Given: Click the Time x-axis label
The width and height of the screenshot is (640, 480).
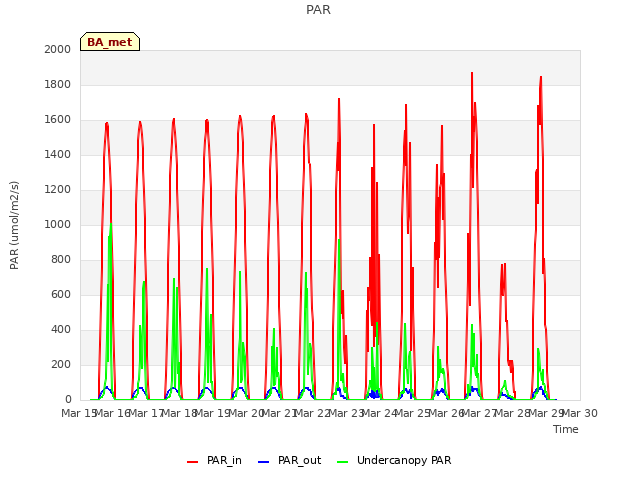Looking at the screenshot, I should point(566,429).
